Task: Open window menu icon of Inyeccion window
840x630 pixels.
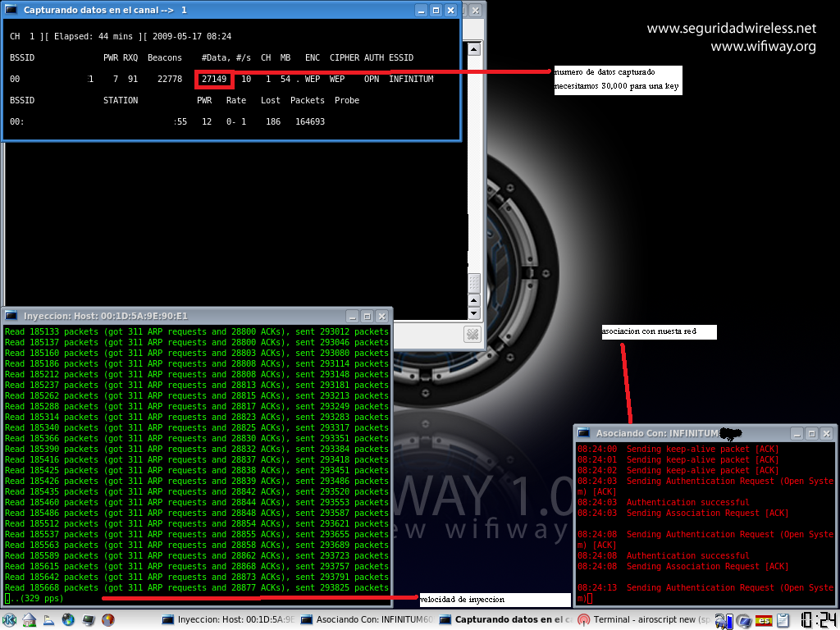Action: 11,316
